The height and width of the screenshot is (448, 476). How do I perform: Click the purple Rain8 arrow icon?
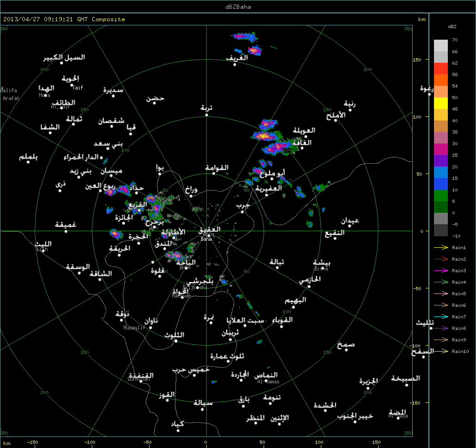pos(441,328)
